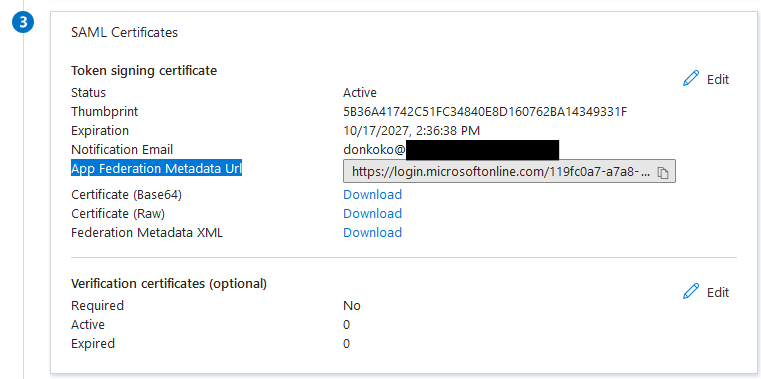Download the Certificate (Raw)
This screenshot has width=761, height=379.
[372, 214]
